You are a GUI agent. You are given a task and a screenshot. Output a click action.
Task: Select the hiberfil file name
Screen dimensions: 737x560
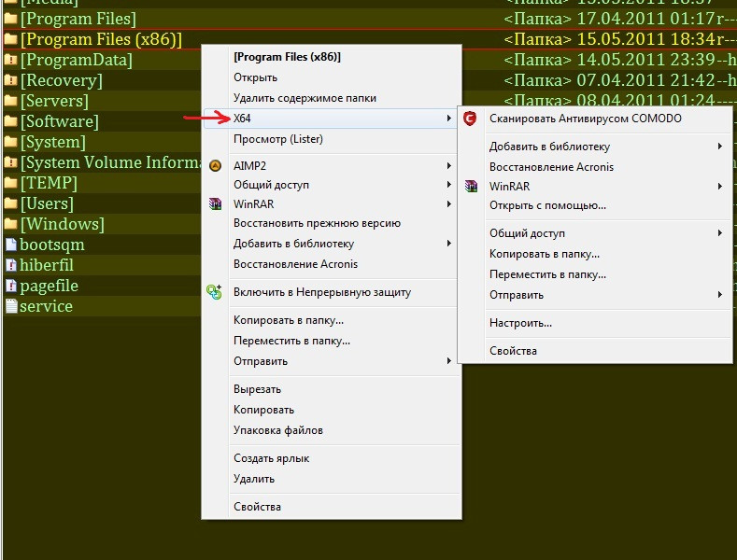pos(47,265)
